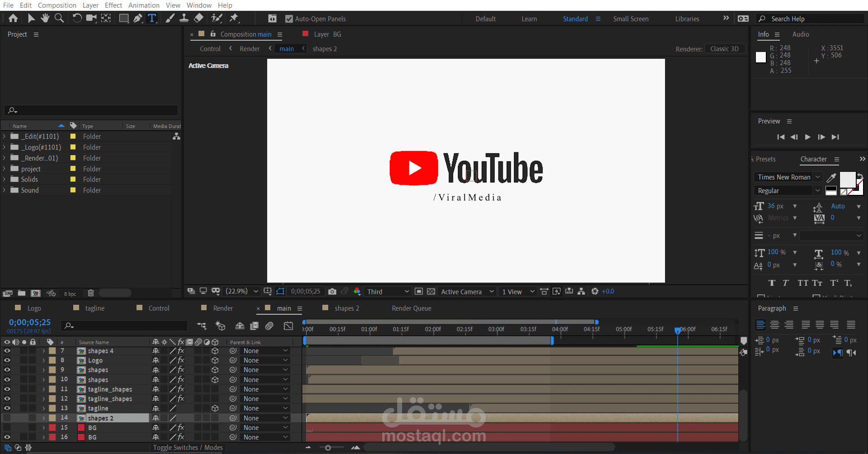Click the Search Help field
Screen dimensions: 868x454
(x=810, y=19)
